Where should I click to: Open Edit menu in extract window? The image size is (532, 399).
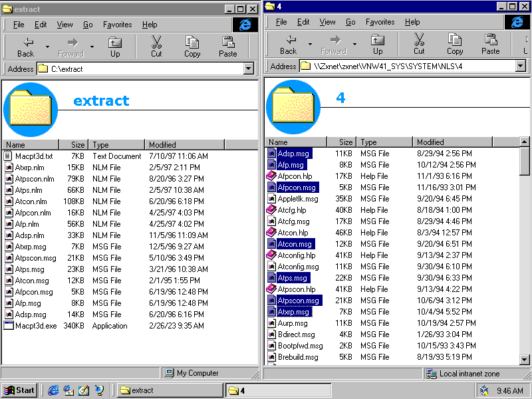[41, 25]
